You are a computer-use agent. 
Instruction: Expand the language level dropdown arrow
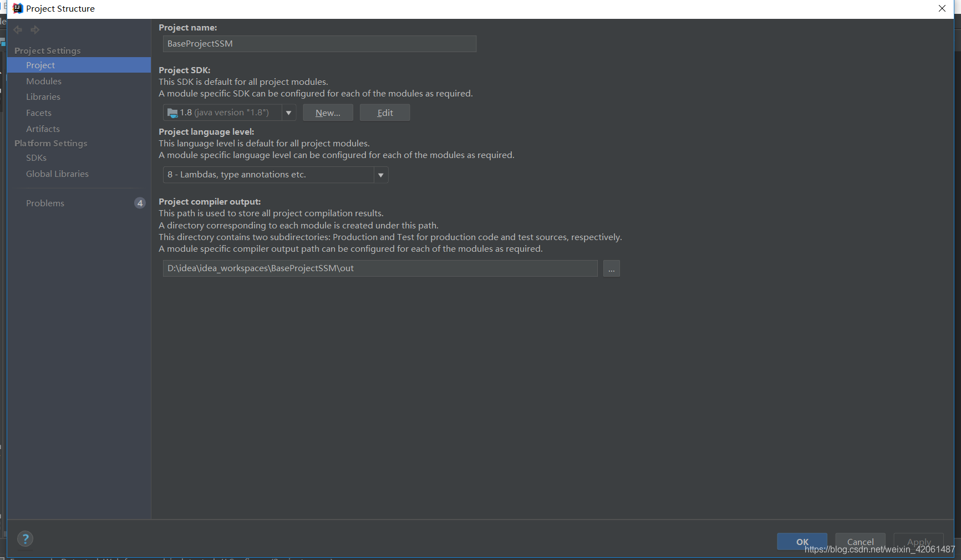click(381, 175)
